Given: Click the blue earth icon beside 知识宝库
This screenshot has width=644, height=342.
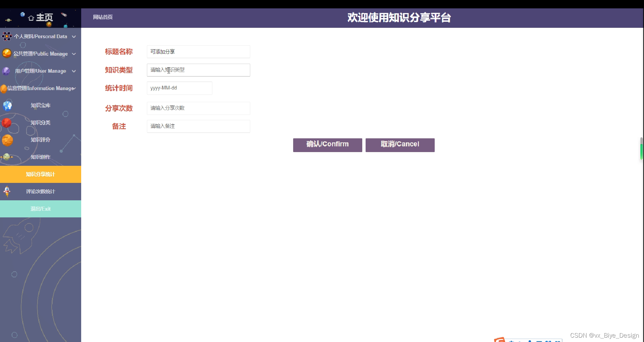Looking at the screenshot, I should (7, 106).
